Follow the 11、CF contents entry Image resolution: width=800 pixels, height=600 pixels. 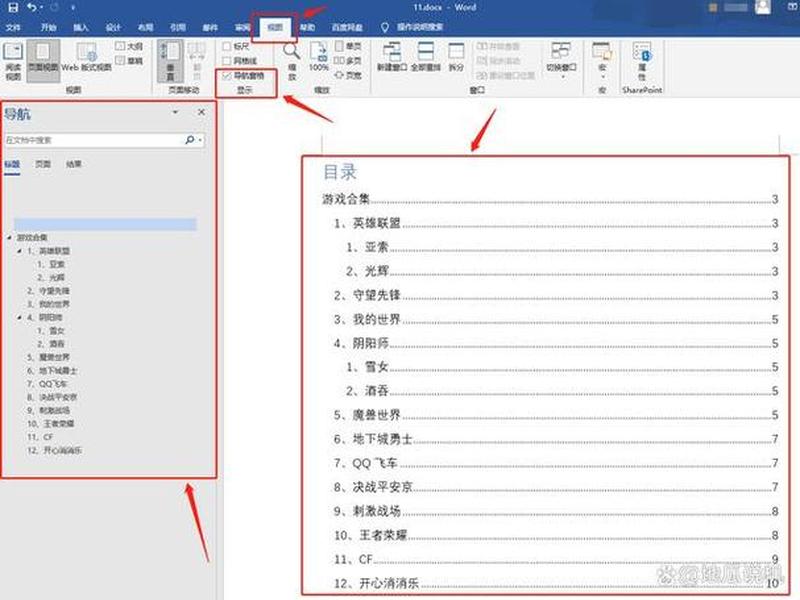(x=556, y=559)
